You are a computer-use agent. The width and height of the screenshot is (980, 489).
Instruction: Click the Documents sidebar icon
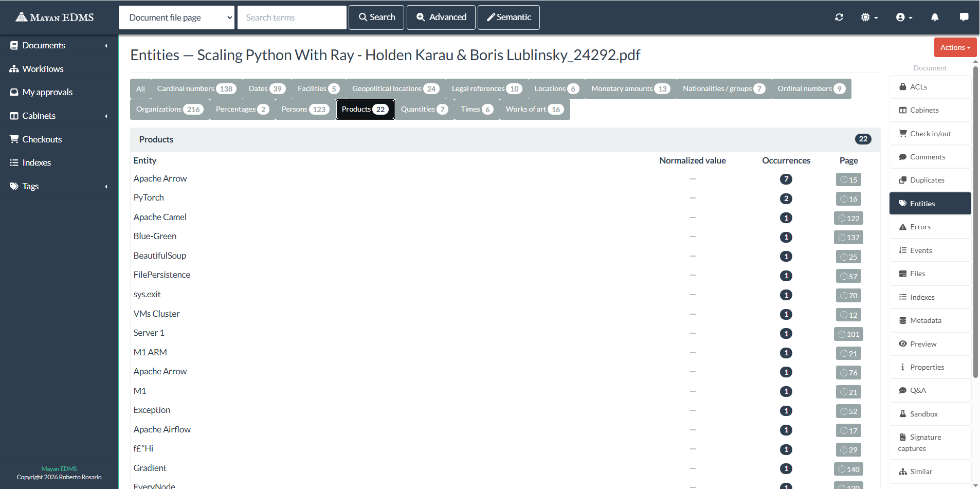(14, 45)
